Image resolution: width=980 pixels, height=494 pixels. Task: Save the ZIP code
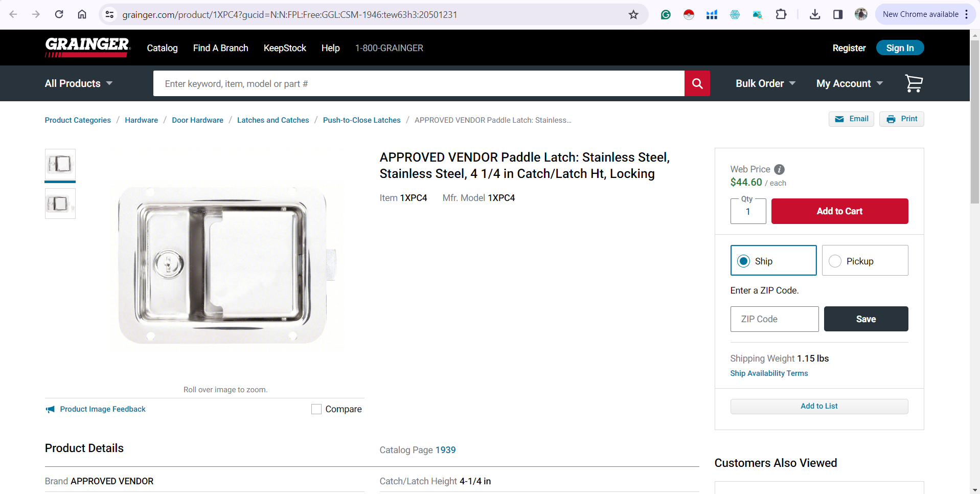866,319
